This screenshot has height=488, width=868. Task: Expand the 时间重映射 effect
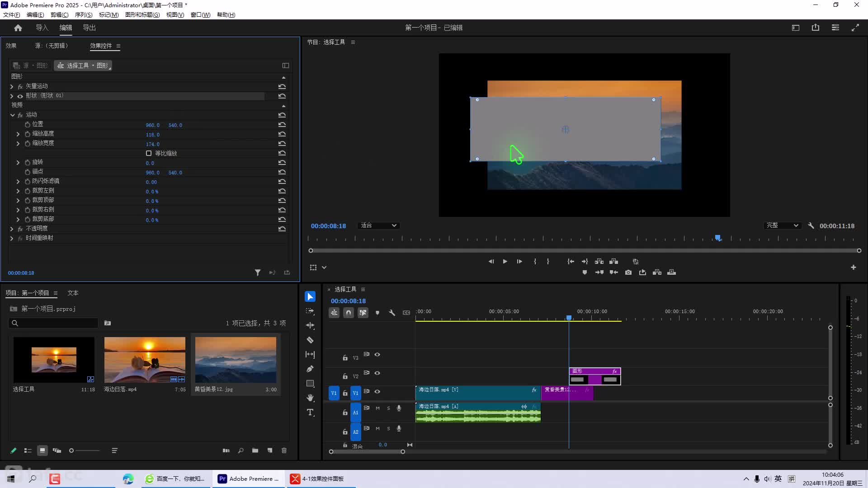(x=12, y=239)
